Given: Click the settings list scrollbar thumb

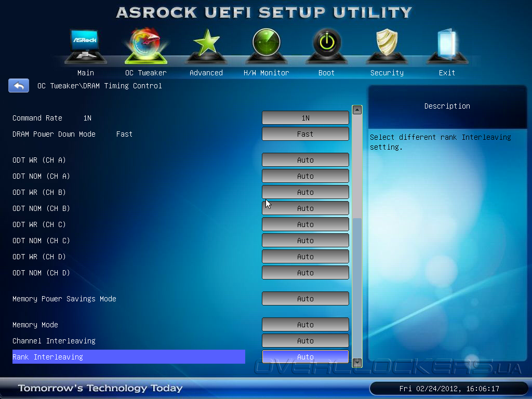Looking at the screenshot, I should pos(357,288).
